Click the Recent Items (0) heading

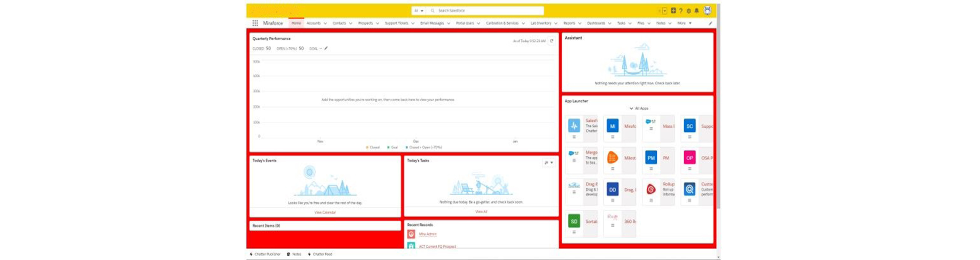coord(266,226)
